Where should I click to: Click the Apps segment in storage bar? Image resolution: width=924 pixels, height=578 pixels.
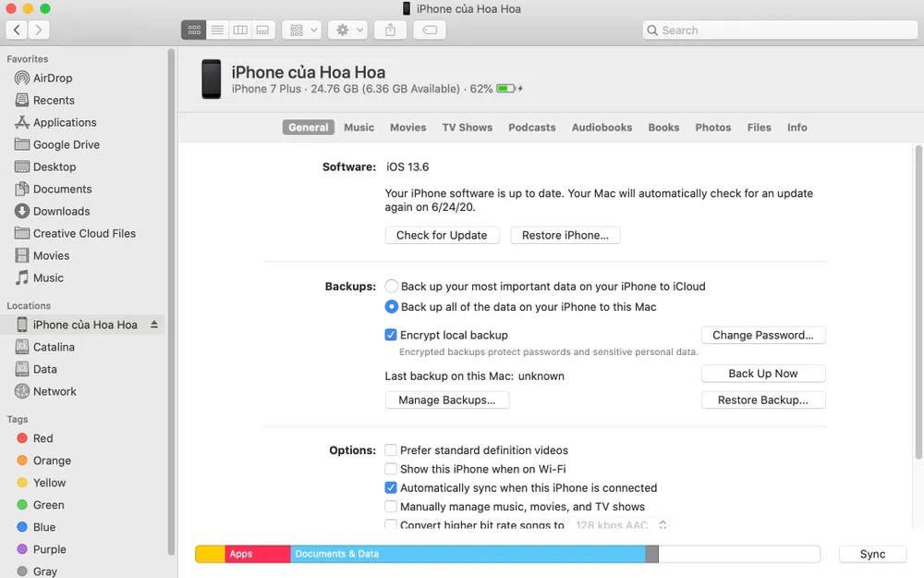[258, 554]
